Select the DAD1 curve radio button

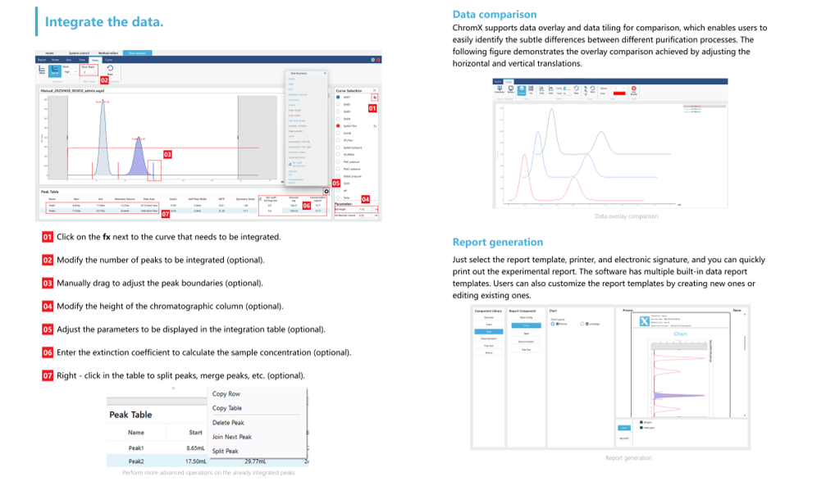click(338, 97)
